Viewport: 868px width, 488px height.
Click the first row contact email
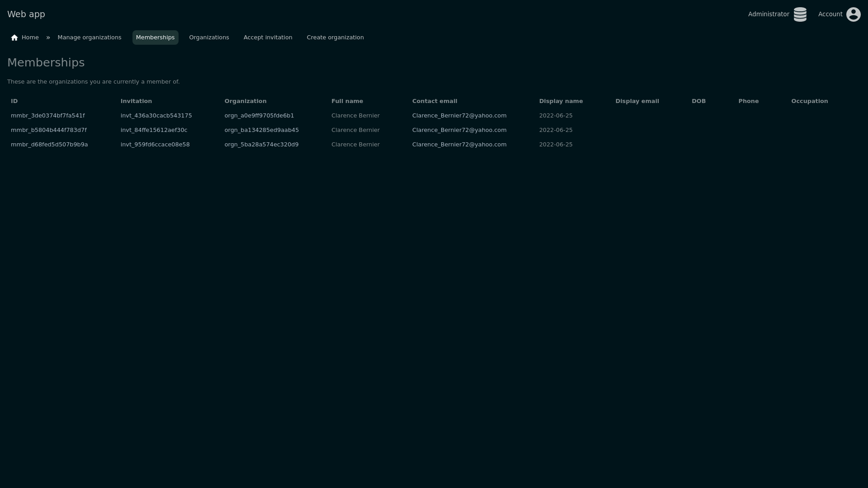pyautogui.click(x=459, y=116)
